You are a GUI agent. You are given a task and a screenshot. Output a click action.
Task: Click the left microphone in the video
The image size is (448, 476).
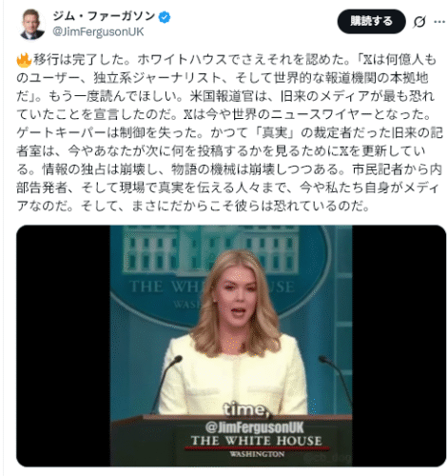point(166,384)
